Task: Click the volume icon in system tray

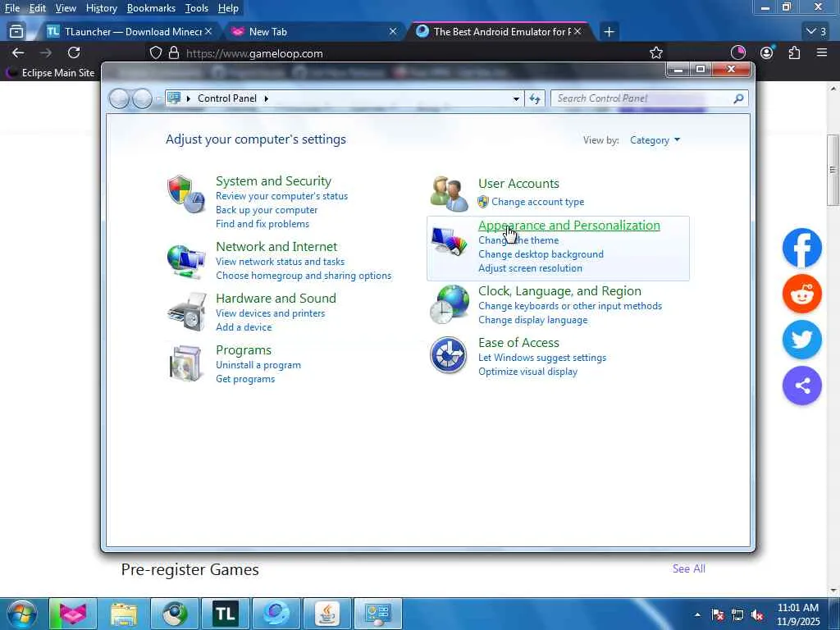Action: (x=757, y=615)
